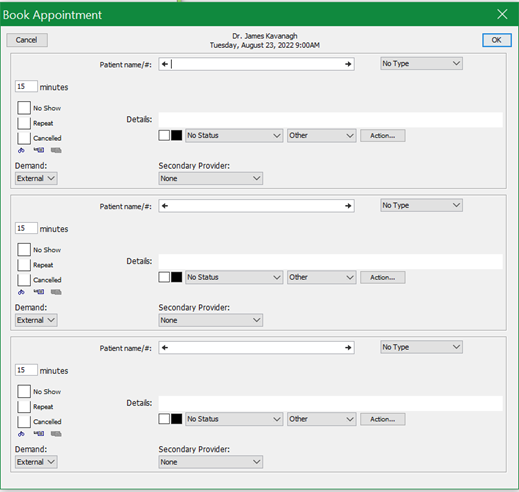Click right arrow in first Patient name field
The image size is (519, 492).
pyautogui.click(x=348, y=64)
